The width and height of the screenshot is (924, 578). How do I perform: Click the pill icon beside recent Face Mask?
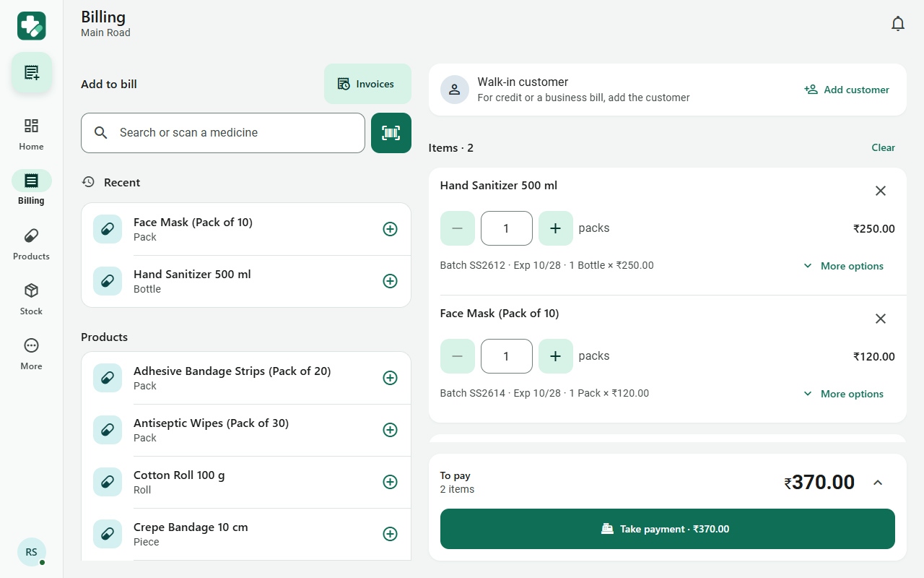pyautogui.click(x=108, y=229)
